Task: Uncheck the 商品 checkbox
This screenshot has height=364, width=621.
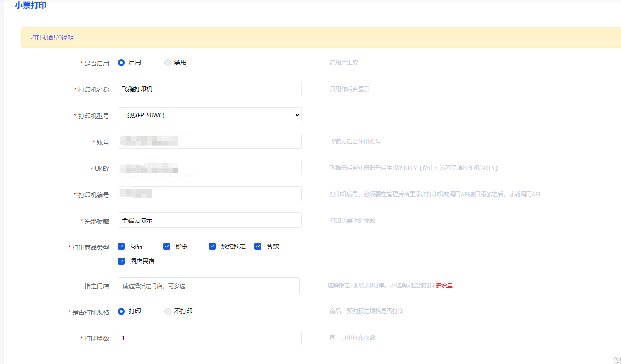Action: tap(122, 246)
